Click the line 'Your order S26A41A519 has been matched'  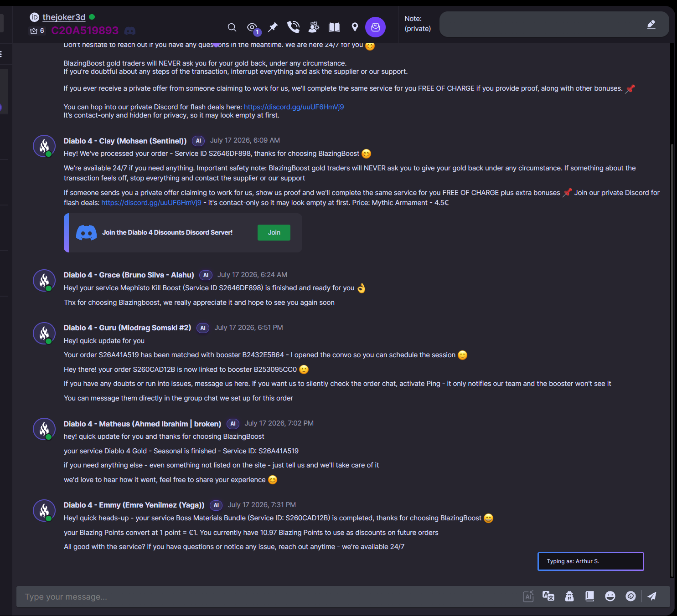tap(265, 355)
